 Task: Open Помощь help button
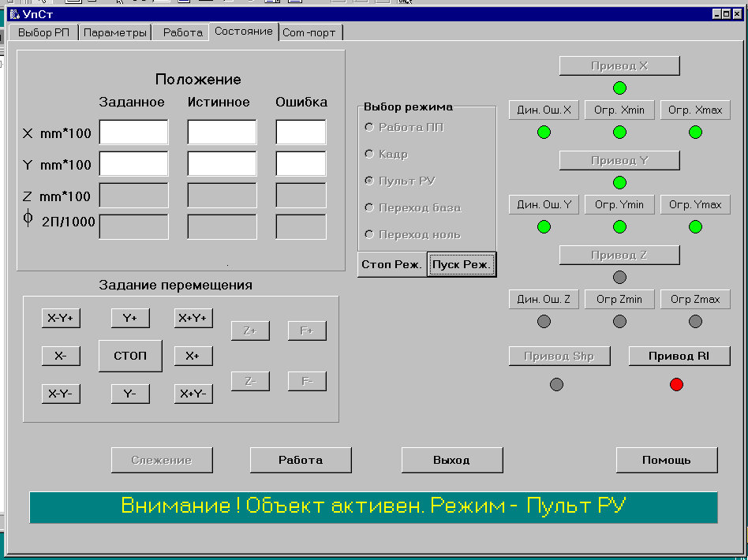[667, 460]
